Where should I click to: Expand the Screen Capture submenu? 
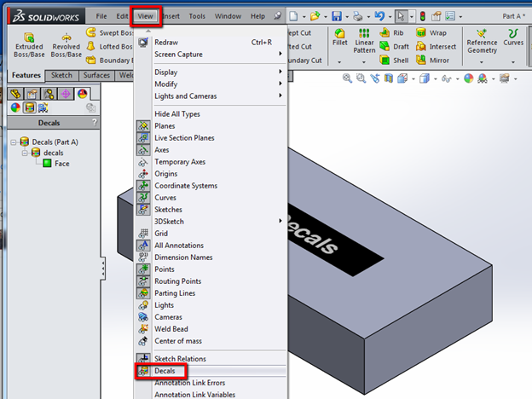[x=280, y=54]
